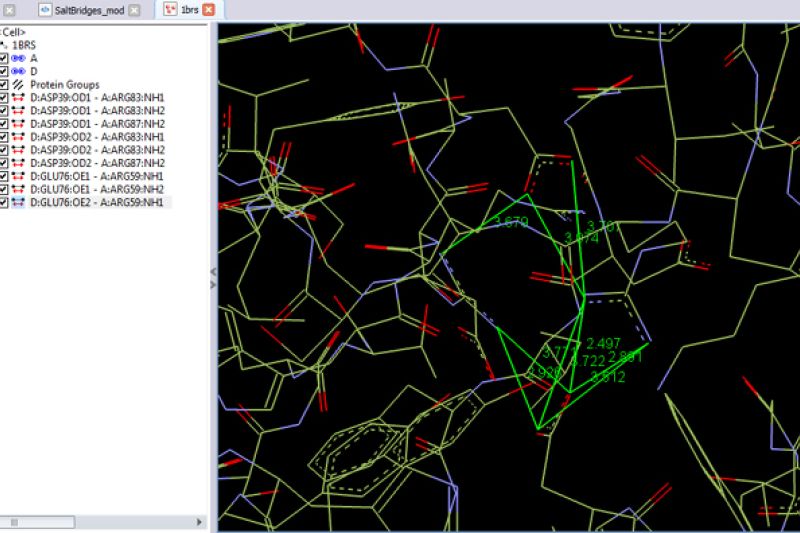Click the 3.612 distance label
Screen dimensions: 800x533
pyautogui.click(x=608, y=377)
